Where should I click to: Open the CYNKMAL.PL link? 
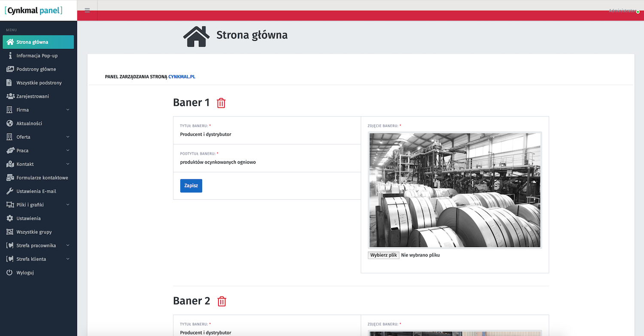[182, 77]
